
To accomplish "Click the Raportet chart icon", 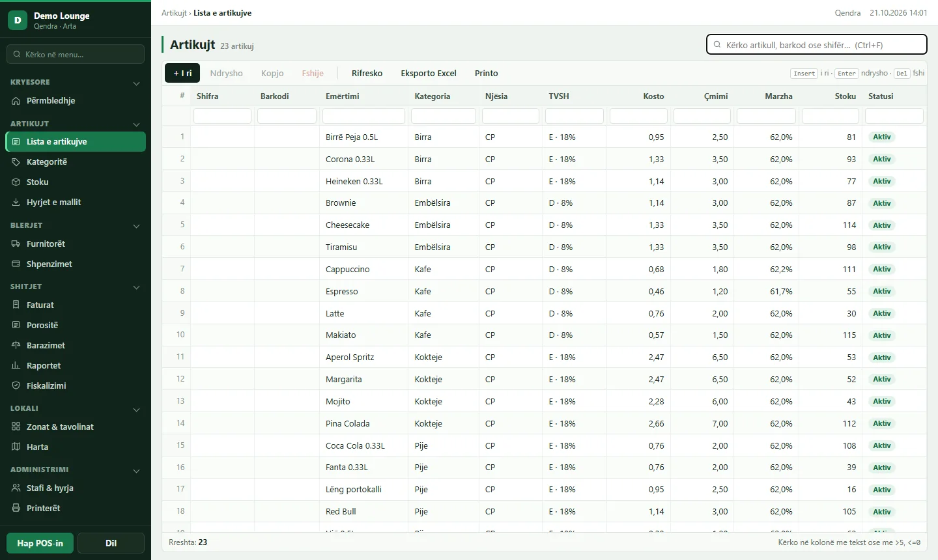I will click(16, 366).
